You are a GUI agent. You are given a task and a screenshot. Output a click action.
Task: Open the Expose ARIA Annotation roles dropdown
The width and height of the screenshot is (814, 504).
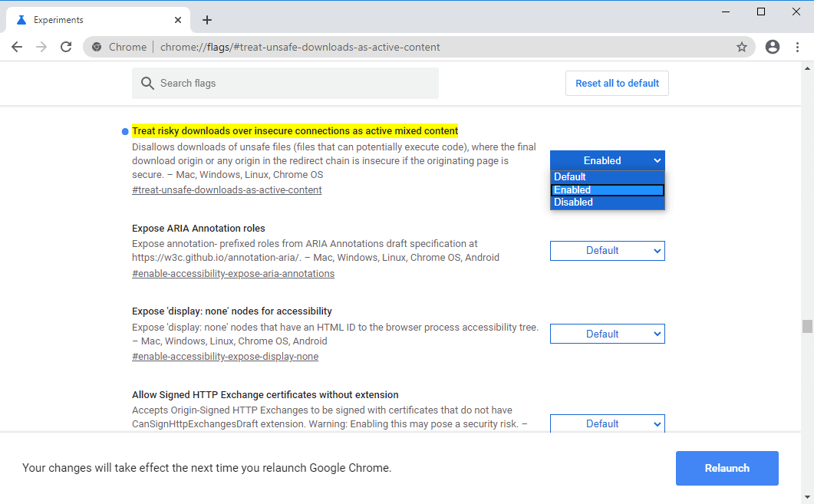(x=607, y=250)
